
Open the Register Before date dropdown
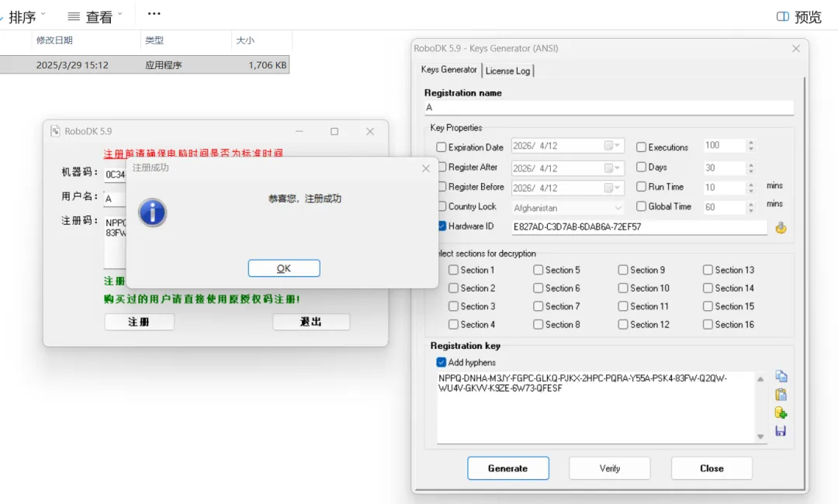pyautogui.click(x=612, y=188)
